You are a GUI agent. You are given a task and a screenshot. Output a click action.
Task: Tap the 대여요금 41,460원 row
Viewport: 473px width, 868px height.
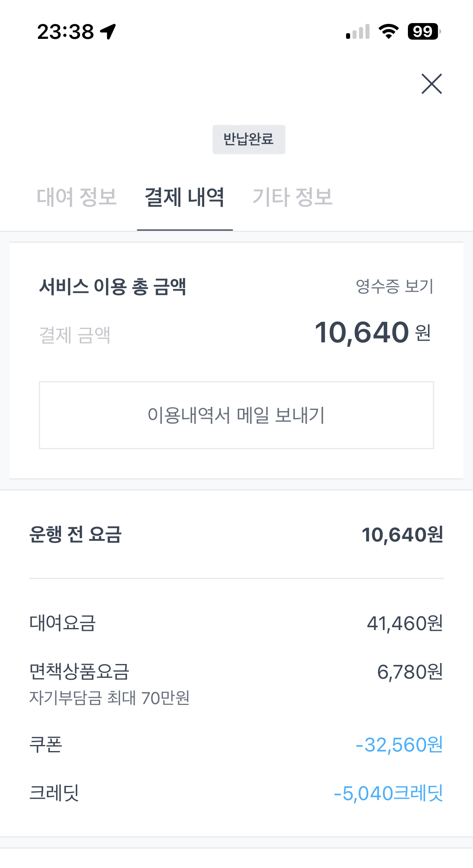(x=236, y=623)
